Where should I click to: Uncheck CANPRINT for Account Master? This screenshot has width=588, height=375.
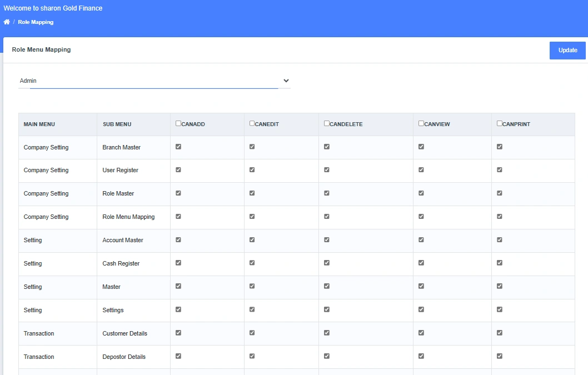pos(500,239)
